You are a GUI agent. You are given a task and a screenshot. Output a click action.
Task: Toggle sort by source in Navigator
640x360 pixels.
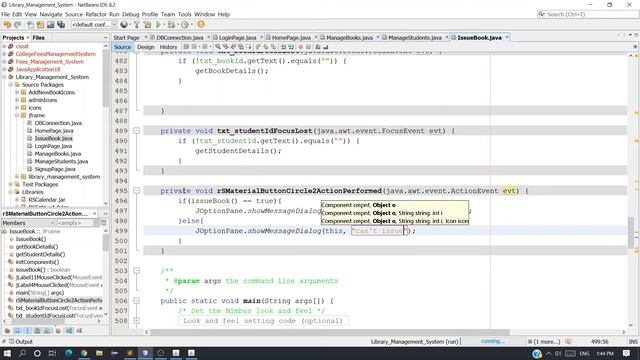click(79, 331)
